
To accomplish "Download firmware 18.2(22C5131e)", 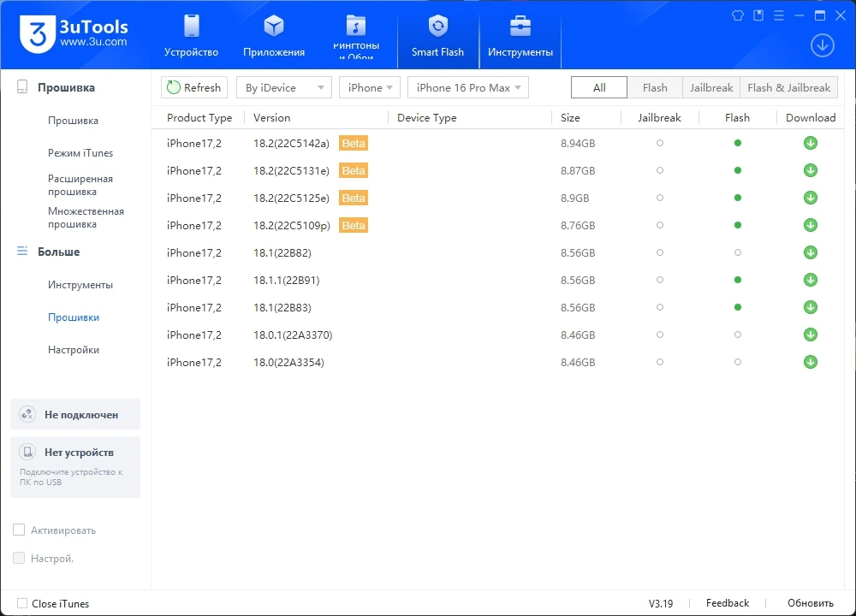I will pos(811,170).
